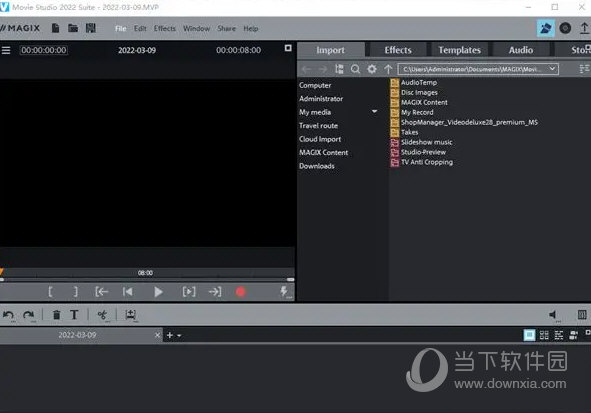
Task: Click the undo arrow icon
Action: click(9, 315)
